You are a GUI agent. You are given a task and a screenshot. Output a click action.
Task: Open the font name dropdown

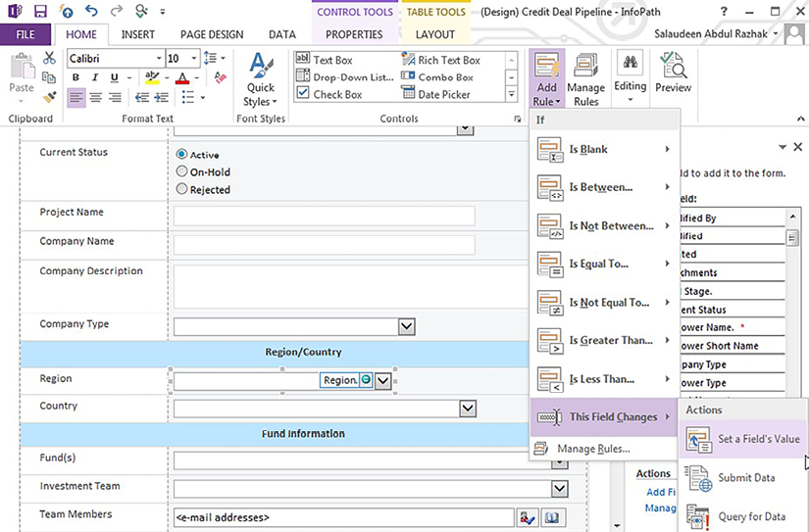coord(159,58)
